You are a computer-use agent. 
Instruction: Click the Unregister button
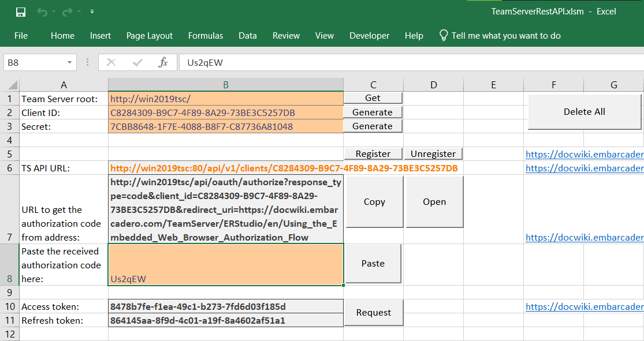433,154
